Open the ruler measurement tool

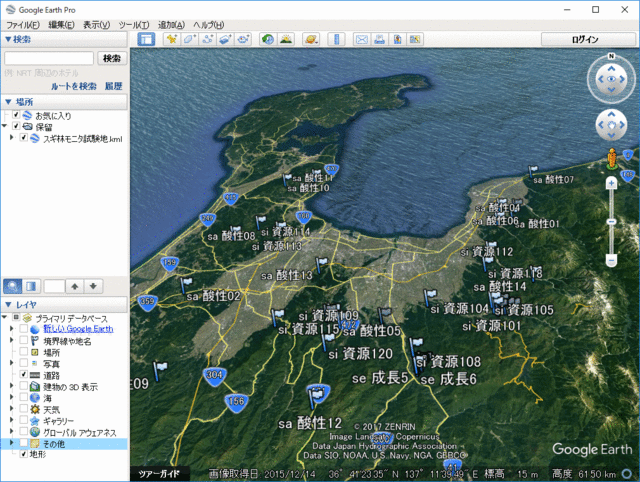(x=336, y=39)
